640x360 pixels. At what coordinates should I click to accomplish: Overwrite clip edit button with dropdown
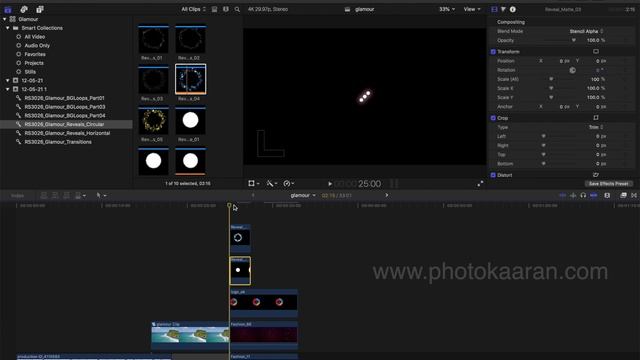80,196
